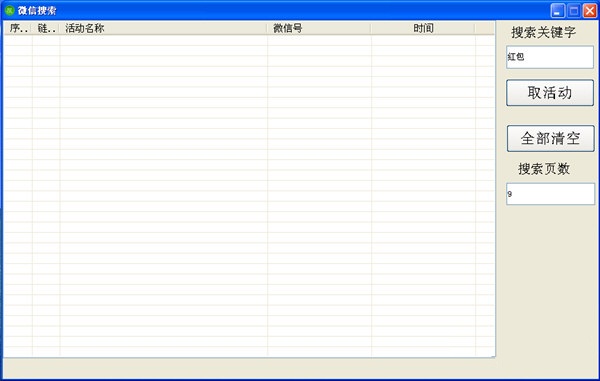This screenshot has width=600, height=381.
Task: Sort by the 微信号 column header
Action: 319,28
